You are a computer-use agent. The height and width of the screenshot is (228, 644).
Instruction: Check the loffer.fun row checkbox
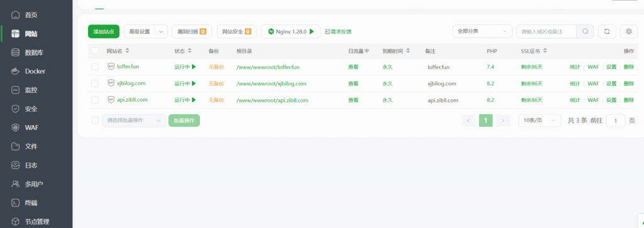pos(95,67)
